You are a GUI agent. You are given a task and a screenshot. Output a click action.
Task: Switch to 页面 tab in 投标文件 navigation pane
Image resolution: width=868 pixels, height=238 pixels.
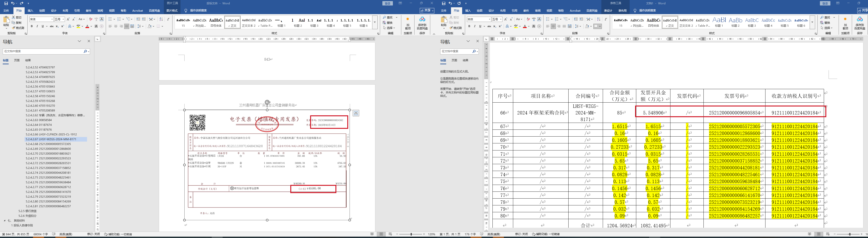click(x=17, y=60)
